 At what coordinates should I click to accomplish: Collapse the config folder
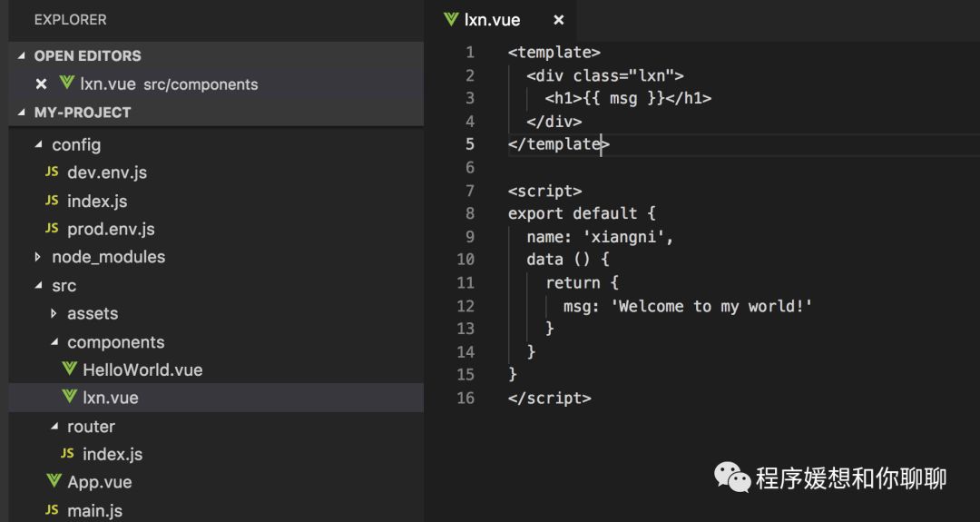pyautogui.click(x=38, y=144)
